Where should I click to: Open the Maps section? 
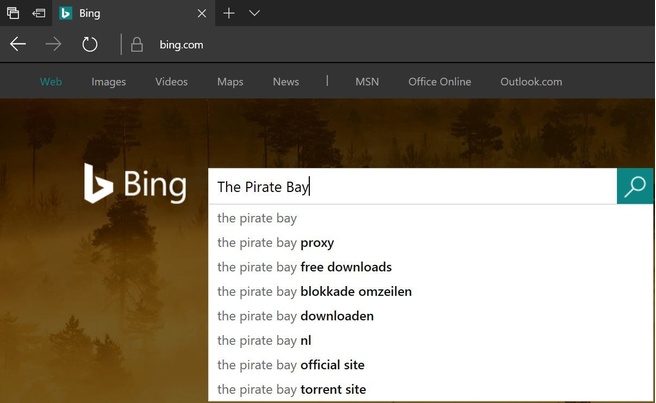click(x=230, y=82)
